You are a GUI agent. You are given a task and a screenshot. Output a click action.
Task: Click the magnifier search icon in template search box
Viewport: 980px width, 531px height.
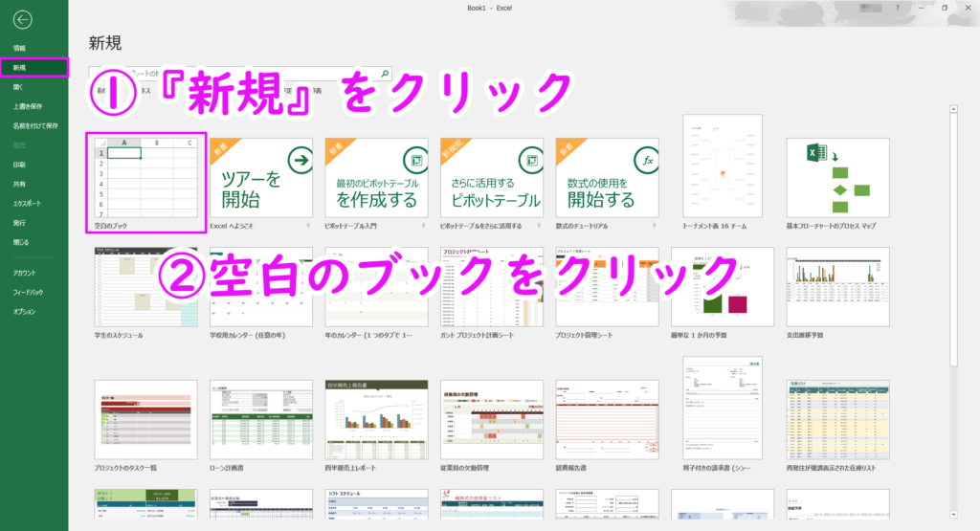385,74
